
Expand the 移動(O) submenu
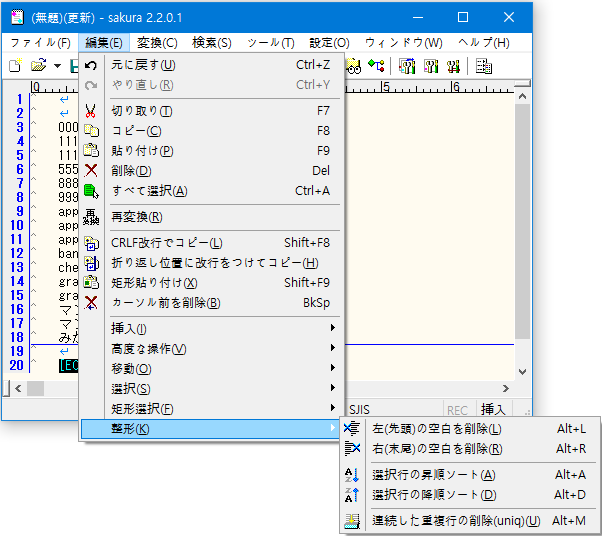210,369
